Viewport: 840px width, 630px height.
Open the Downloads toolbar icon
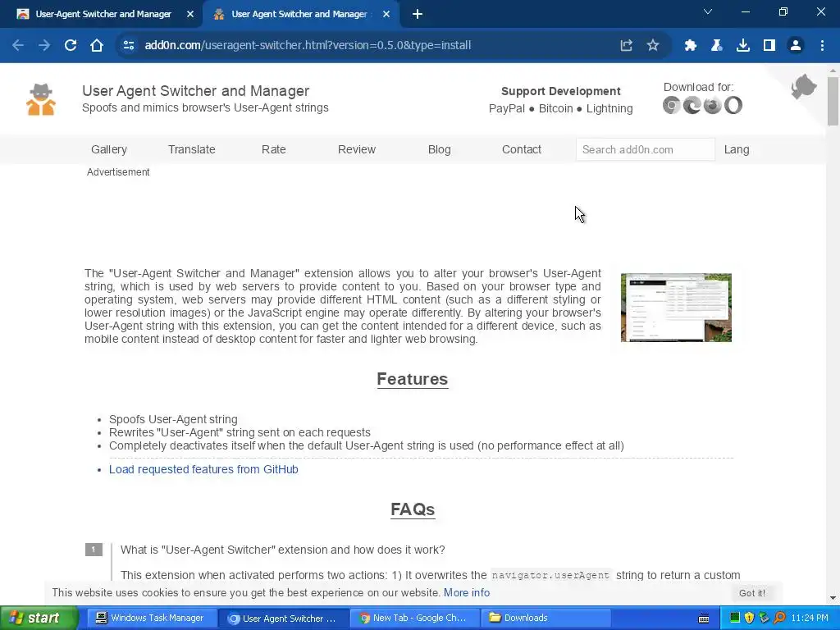click(x=743, y=46)
